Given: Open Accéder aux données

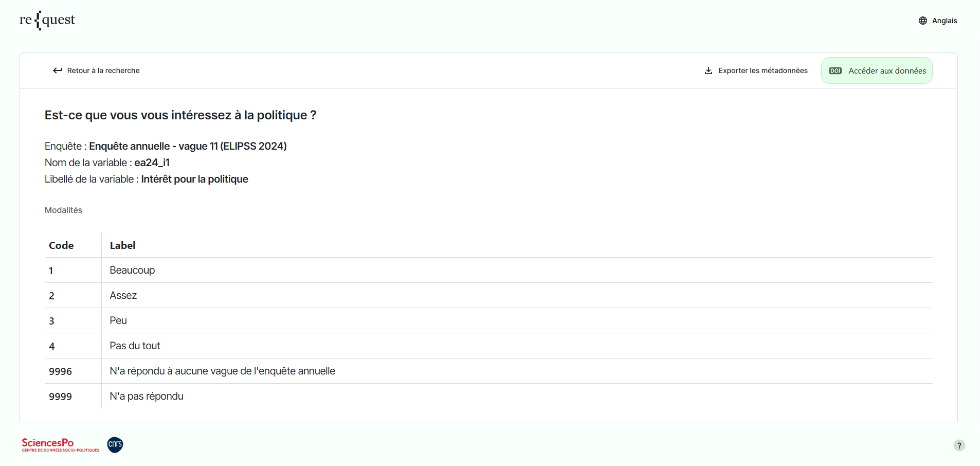Looking at the screenshot, I should coord(886,71).
